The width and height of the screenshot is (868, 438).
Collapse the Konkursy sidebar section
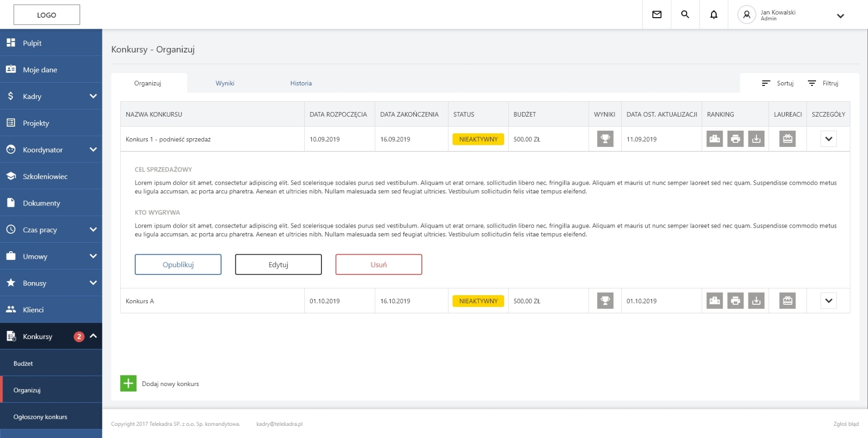click(93, 336)
